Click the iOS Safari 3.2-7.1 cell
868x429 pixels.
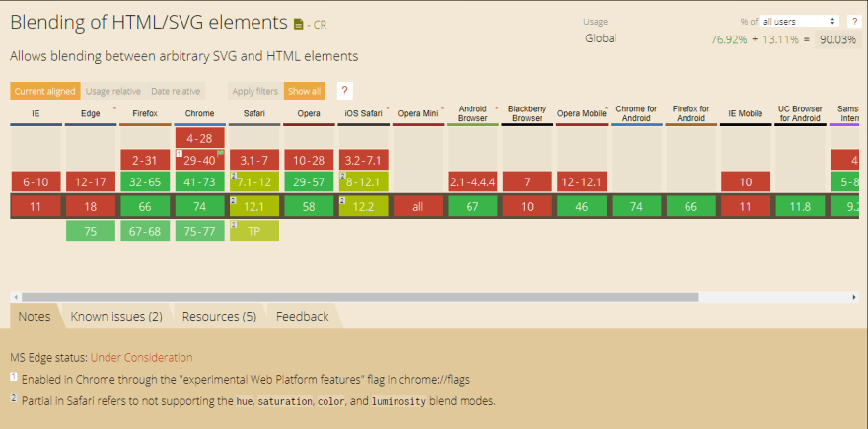coord(364,160)
